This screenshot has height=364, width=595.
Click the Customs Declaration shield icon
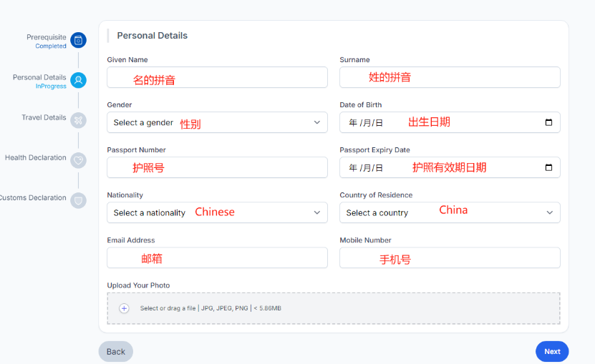(x=78, y=200)
